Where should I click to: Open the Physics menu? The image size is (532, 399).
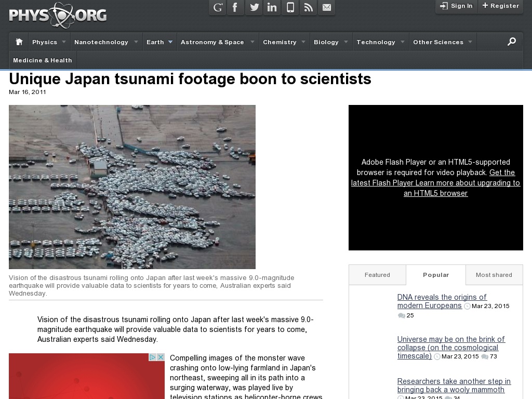tap(45, 42)
